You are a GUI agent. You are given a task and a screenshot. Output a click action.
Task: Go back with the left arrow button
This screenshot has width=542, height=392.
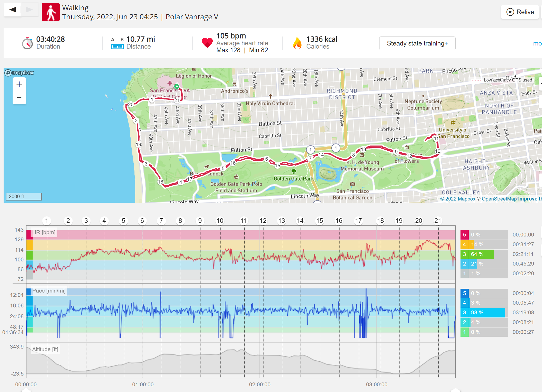(x=12, y=10)
